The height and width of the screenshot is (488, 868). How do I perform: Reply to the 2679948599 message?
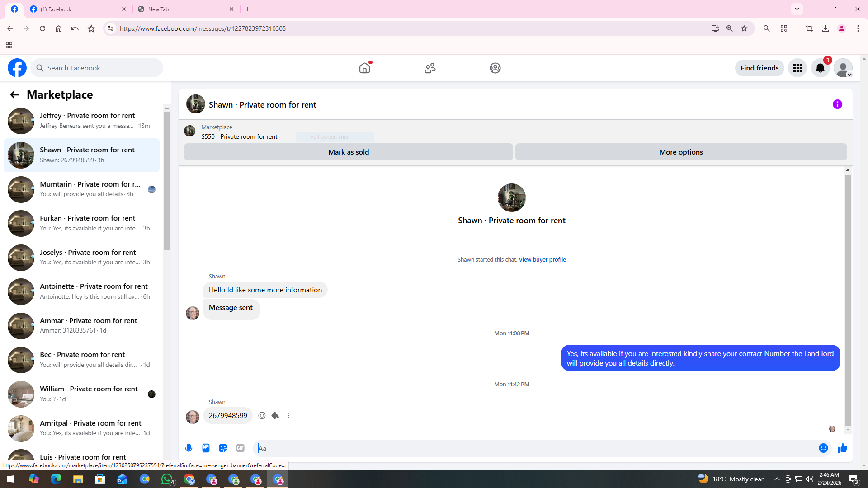point(275,415)
